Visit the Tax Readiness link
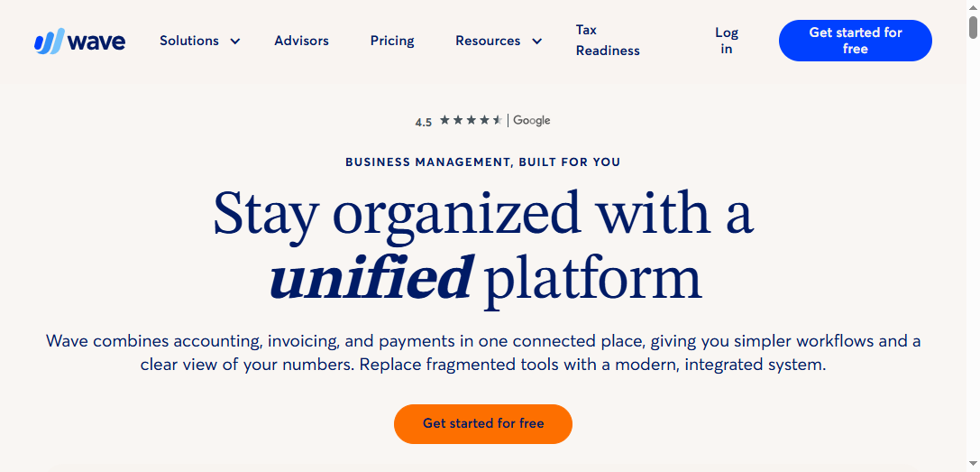 coord(608,41)
